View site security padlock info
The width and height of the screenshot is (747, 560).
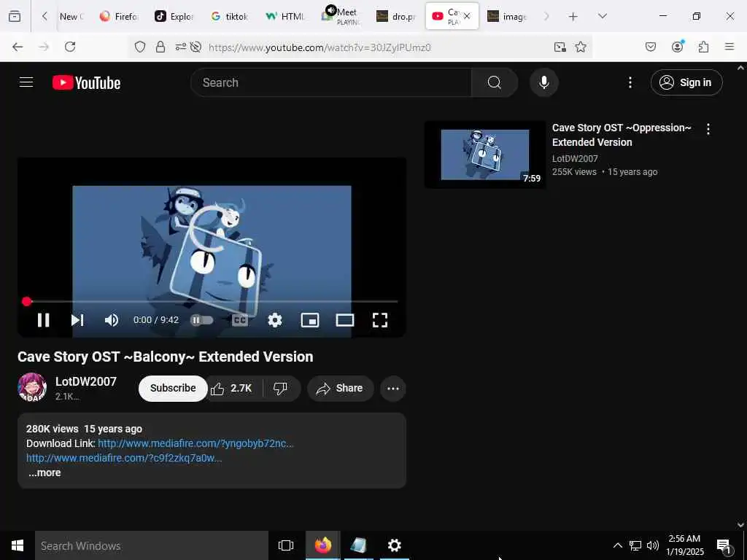(160, 47)
